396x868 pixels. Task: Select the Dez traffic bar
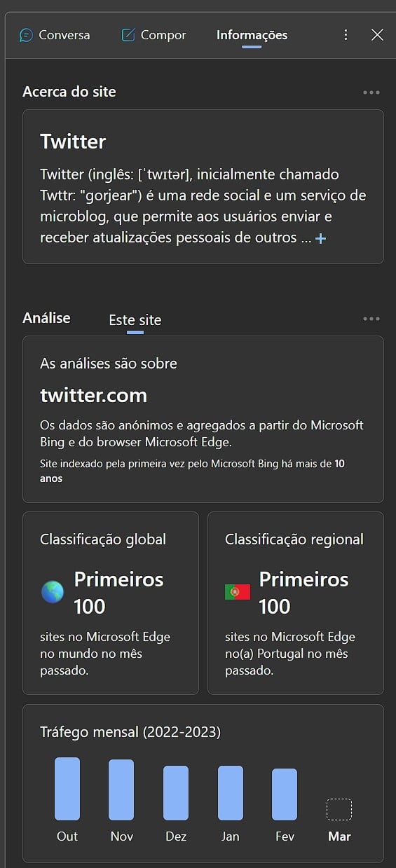pos(176,792)
